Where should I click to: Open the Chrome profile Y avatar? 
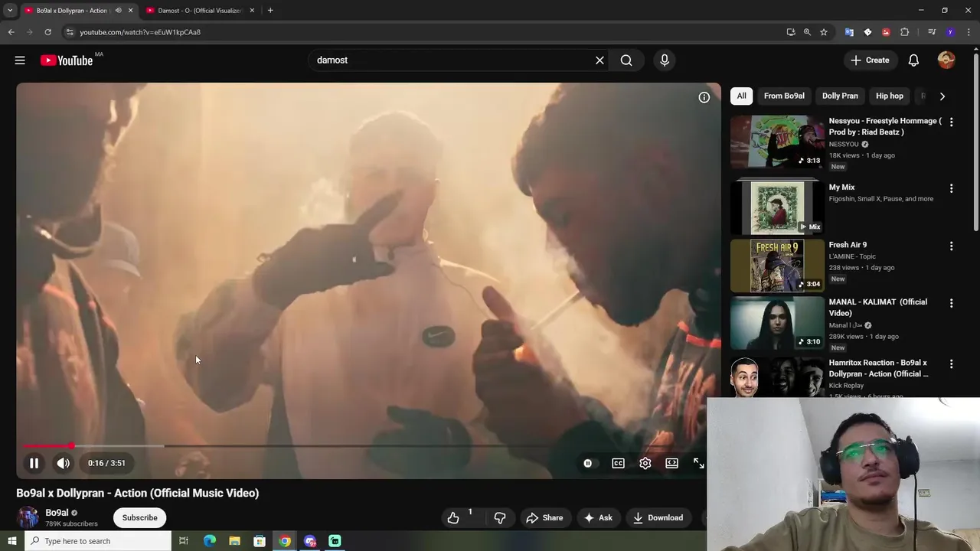(950, 32)
